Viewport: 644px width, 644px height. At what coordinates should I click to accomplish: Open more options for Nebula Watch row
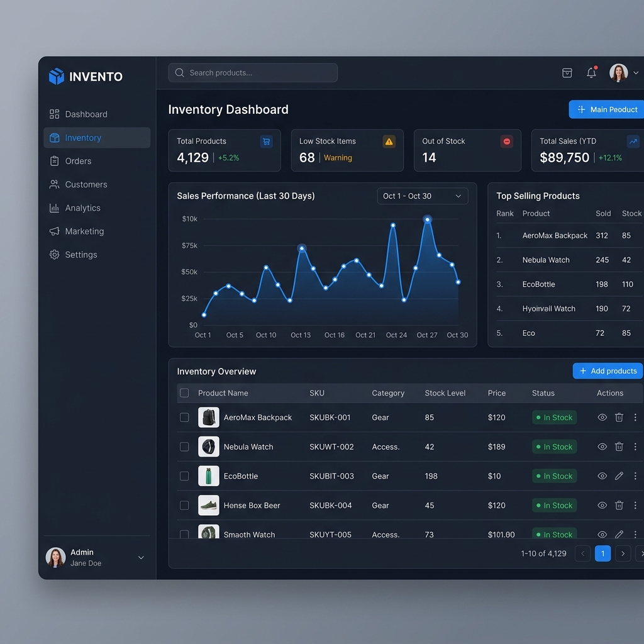[635, 447]
